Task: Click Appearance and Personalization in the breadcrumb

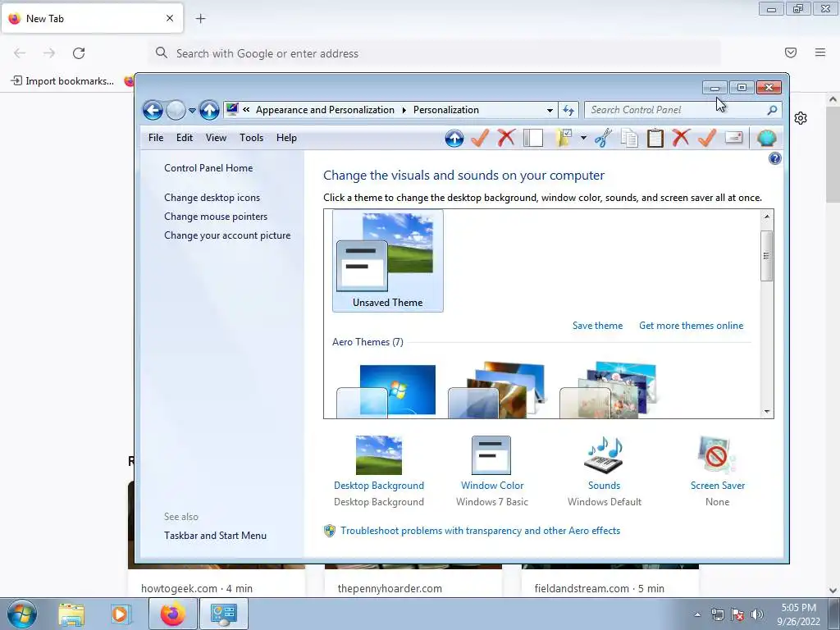Action: [325, 110]
